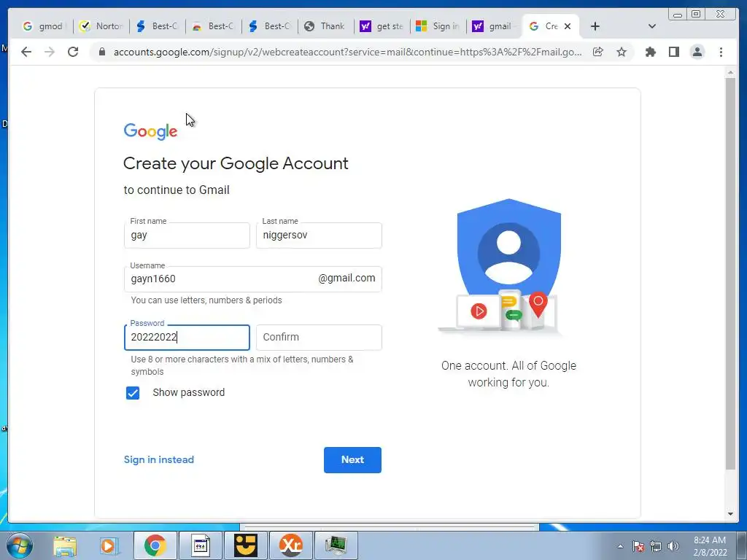Click the volume speaker tray icon
This screenshot has width=747, height=560.
click(x=673, y=546)
